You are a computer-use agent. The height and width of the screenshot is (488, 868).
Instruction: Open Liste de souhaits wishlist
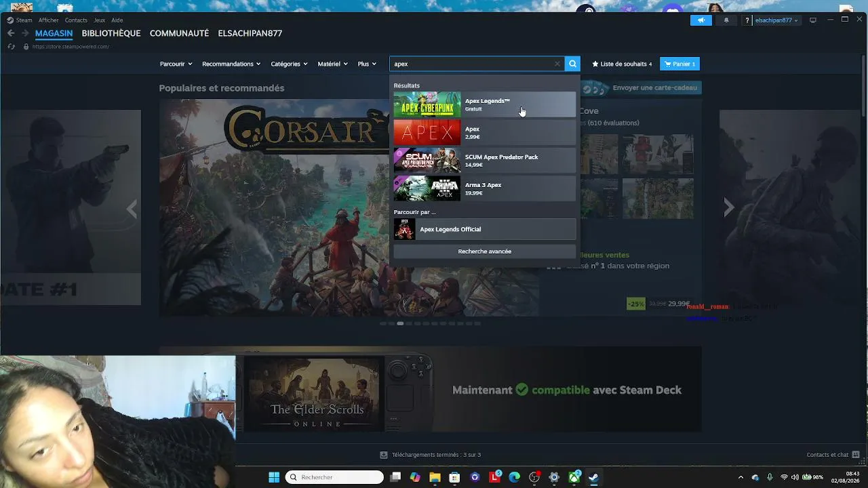point(622,64)
